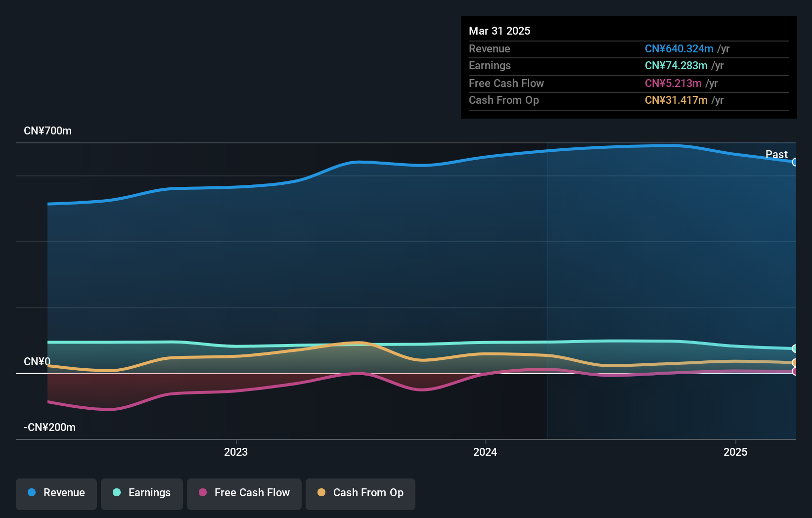This screenshot has height=518, width=812.
Task: Click the CN¥5.213m free cash flow value
Action: (x=673, y=83)
